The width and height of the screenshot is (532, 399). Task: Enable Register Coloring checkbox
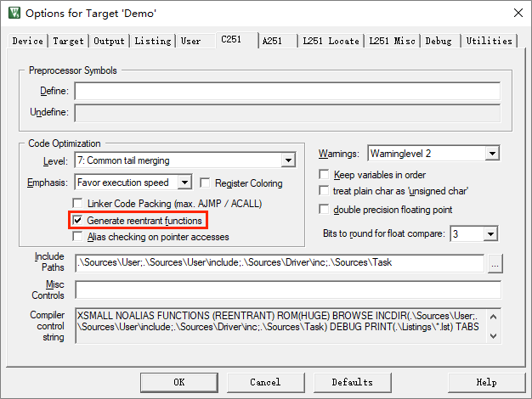(x=205, y=183)
